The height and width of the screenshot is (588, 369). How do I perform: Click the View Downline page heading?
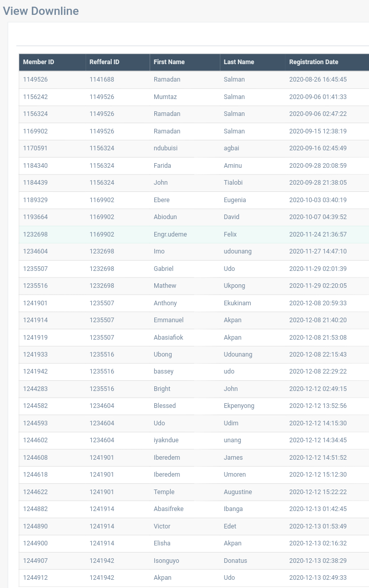41,11
